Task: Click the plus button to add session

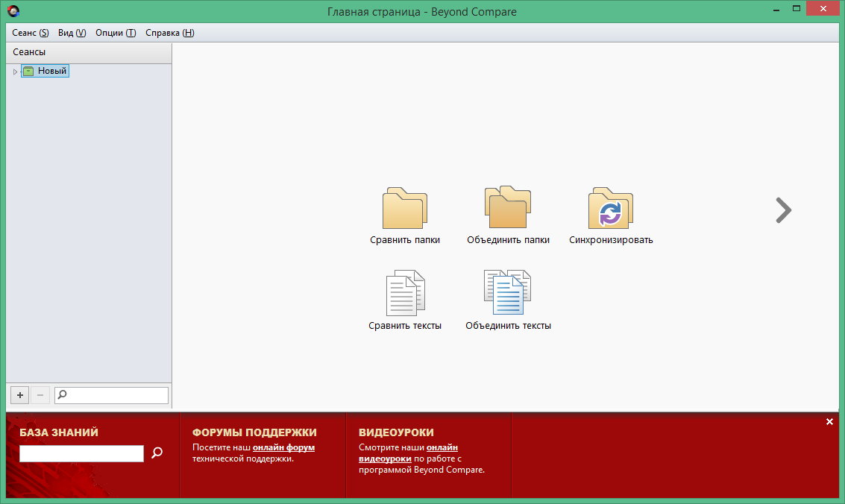Action: tap(20, 395)
